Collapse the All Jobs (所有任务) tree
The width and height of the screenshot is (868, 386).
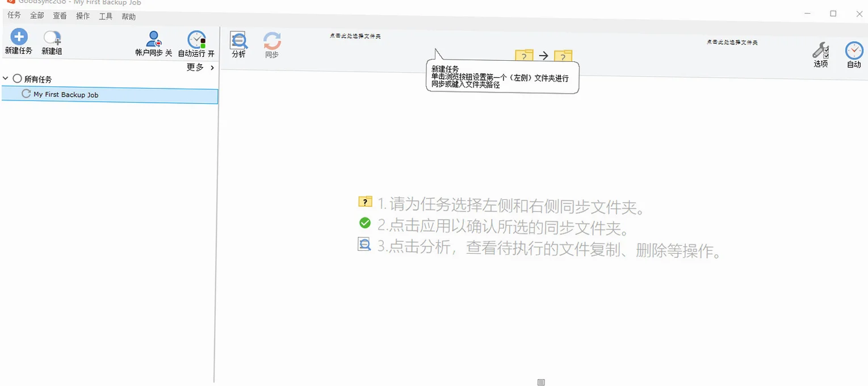tap(6, 79)
